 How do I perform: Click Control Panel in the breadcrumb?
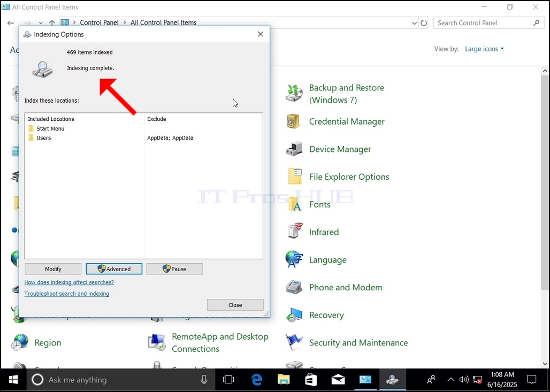tap(100, 22)
